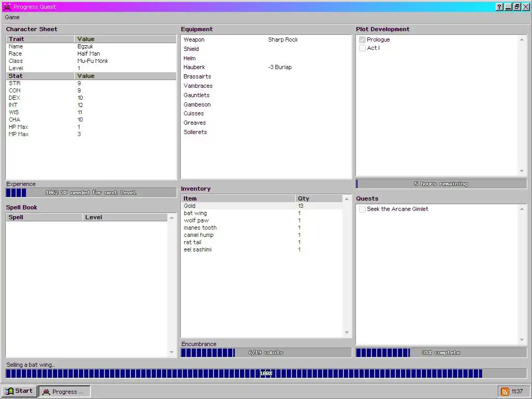Select the bat wing inventory row
Screen dimensions: 532x399
(x=262, y=214)
